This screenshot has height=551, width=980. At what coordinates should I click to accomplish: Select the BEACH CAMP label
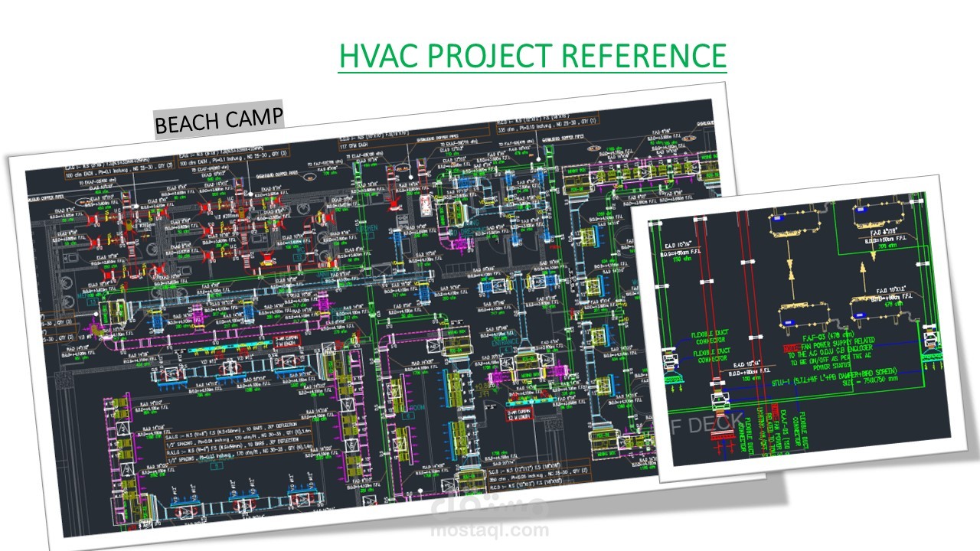tap(219, 119)
